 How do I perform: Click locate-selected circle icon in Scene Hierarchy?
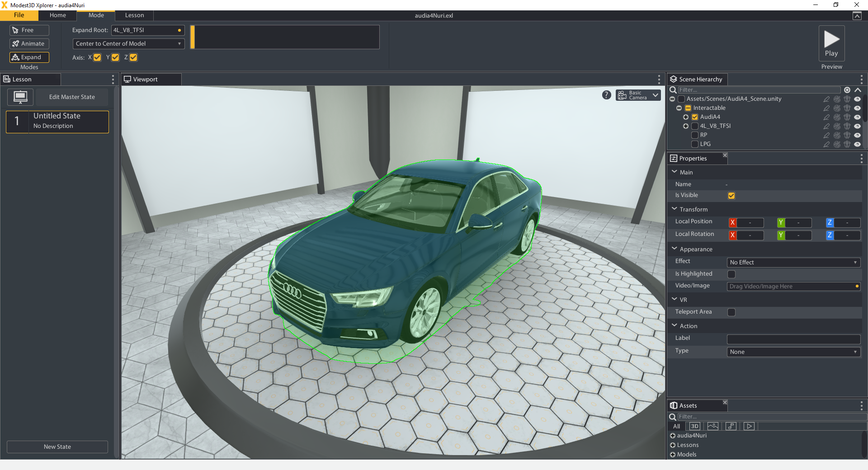(847, 90)
